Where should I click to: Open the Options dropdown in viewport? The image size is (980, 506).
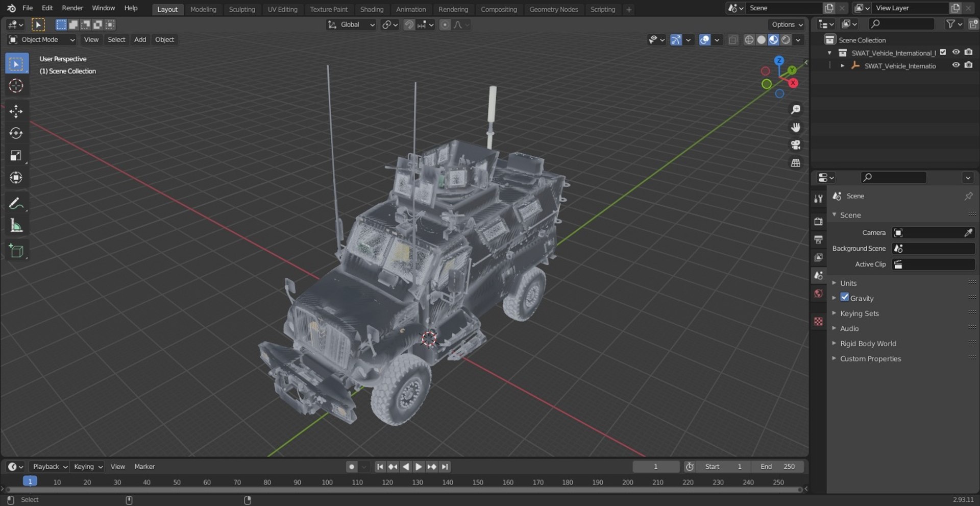tap(787, 25)
